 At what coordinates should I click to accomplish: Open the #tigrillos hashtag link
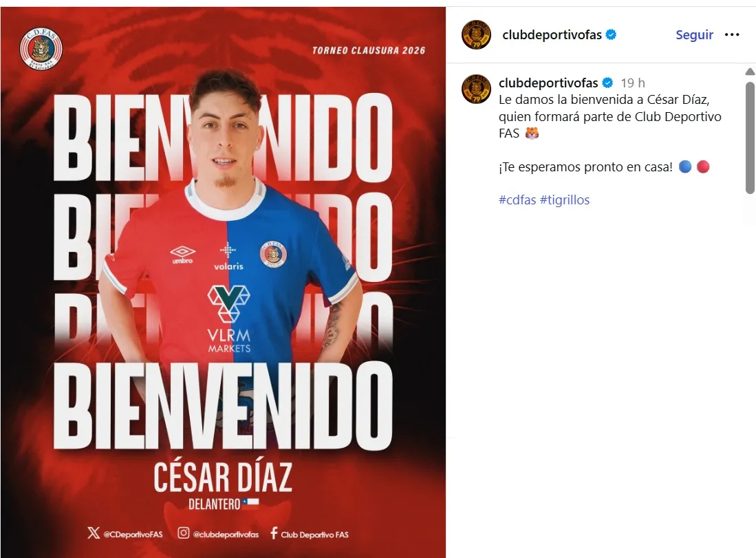pyautogui.click(x=565, y=200)
